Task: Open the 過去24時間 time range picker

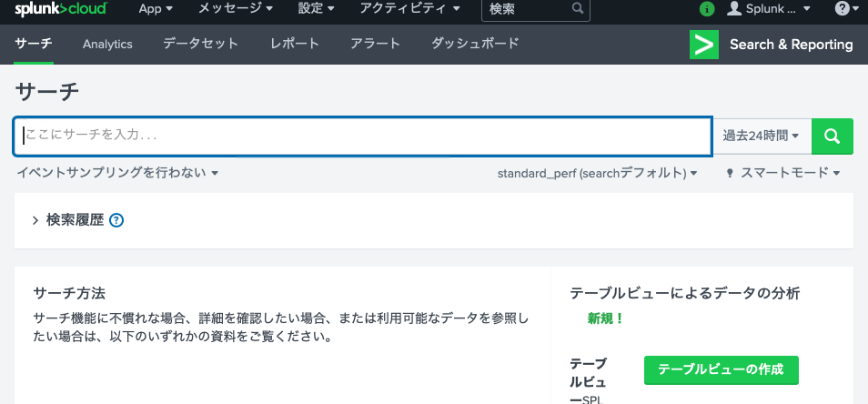Action: [x=762, y=136]
